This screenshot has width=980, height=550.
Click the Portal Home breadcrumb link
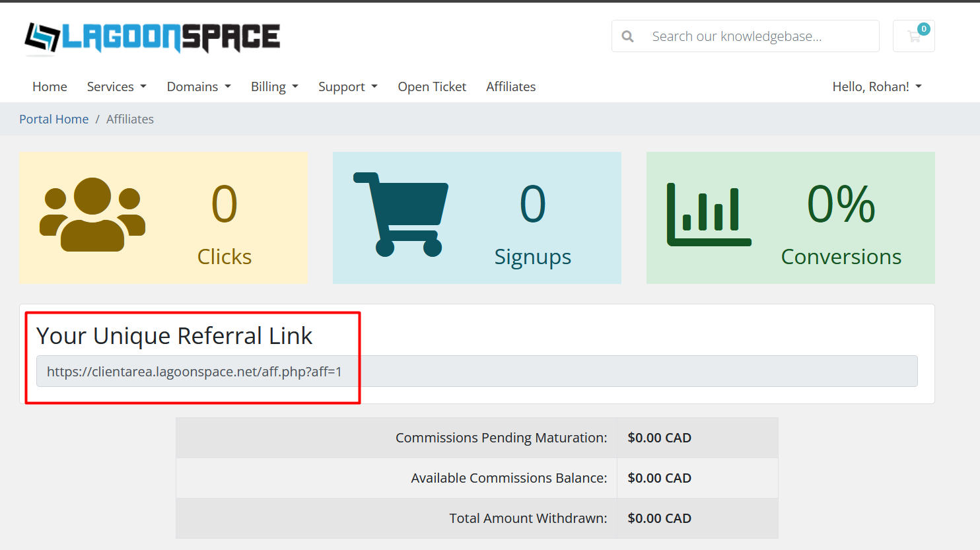53,119
